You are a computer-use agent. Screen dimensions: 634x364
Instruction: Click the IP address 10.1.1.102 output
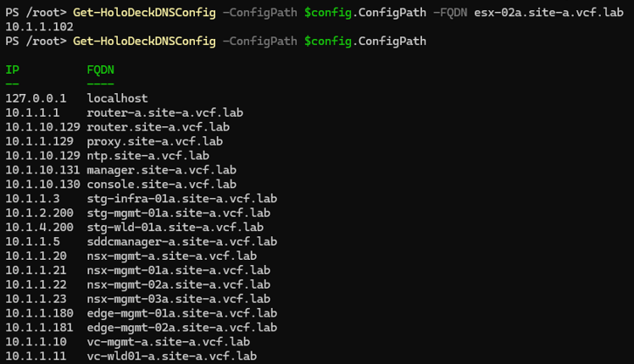coord(39,26)
